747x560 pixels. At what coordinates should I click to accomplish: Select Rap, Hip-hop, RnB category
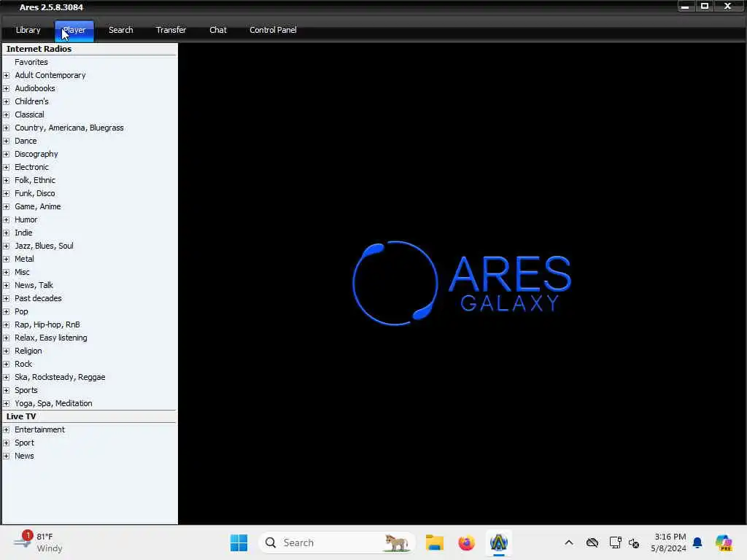47,324
